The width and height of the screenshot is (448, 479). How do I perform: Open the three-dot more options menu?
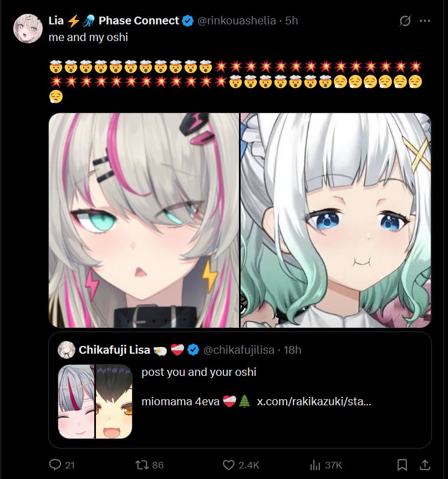point(425,21)
